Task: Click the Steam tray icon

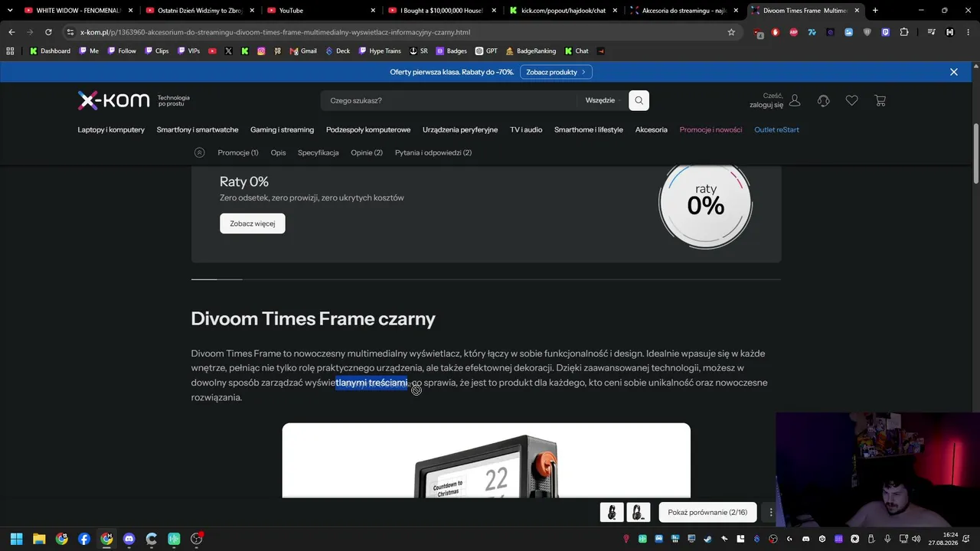Action: [707, 539]
